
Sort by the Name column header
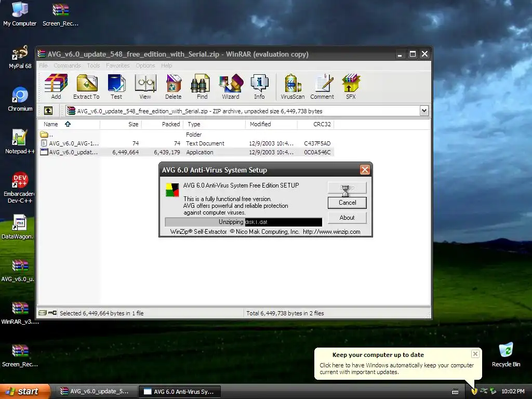tap(69, 124)
